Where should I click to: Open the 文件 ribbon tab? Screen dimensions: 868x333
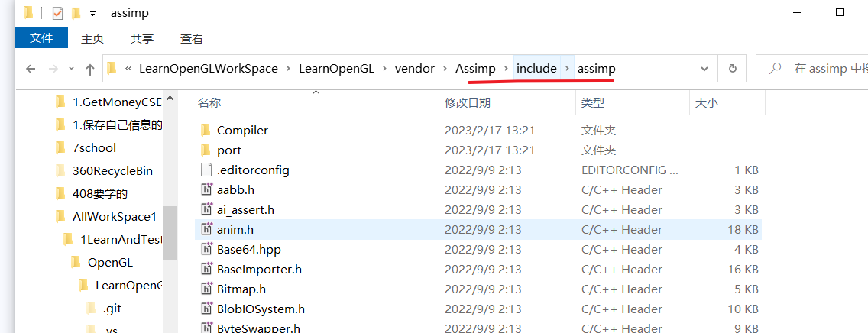[41, 38]
